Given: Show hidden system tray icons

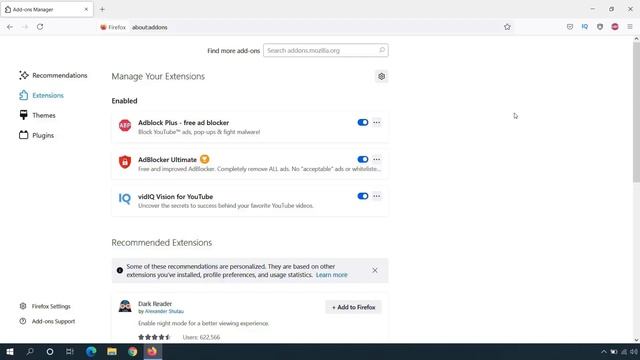Looking at the screenshot, I should tap(603, 352).
